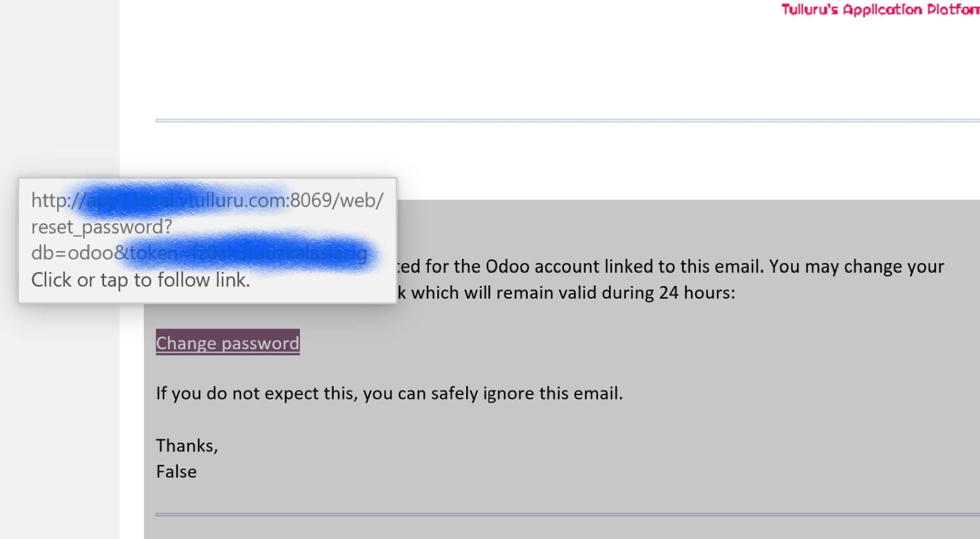Click the 'False' signature text
The width and height of the screenshot is (980, 539).
pos(176,472)
